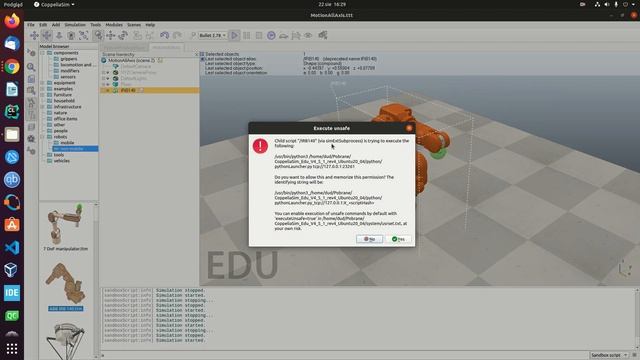Open Google Chrome from the Ubuntu dock
This screenshot has height=360, width=640.
tap(12, 67)
